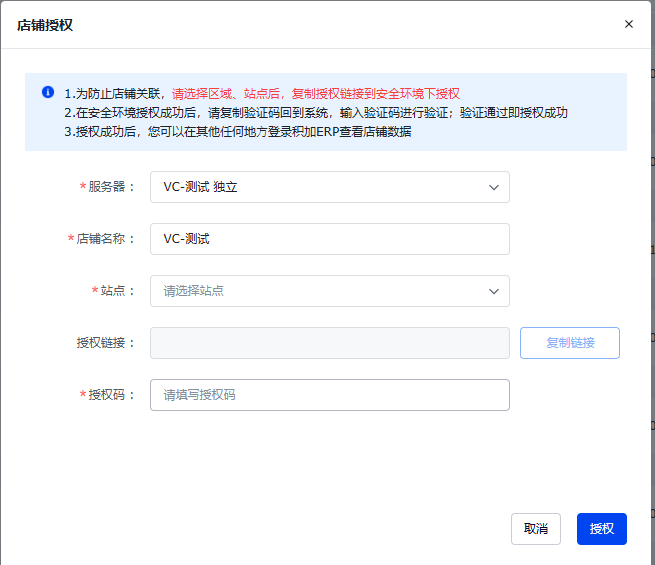
Task: Click the 店铺名称 field label
Action: pos(102,239)
